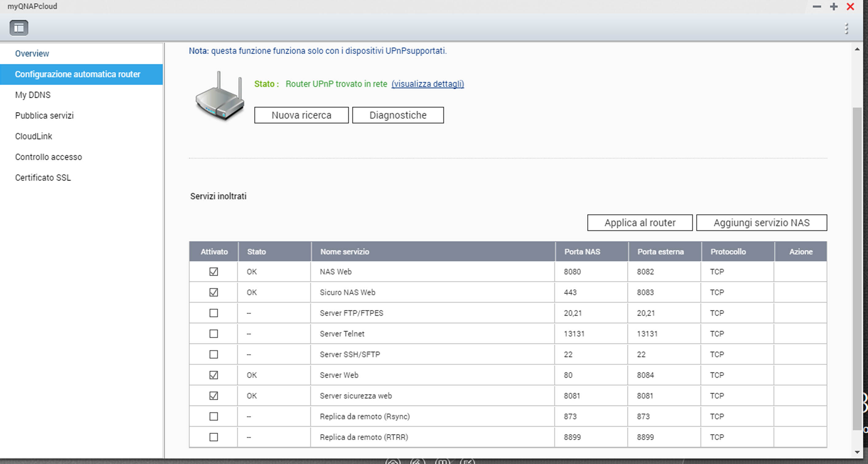The height and width of the screenshot is (464, 868).
Task: Open the three-dot options menu
Action: [846, 29]
